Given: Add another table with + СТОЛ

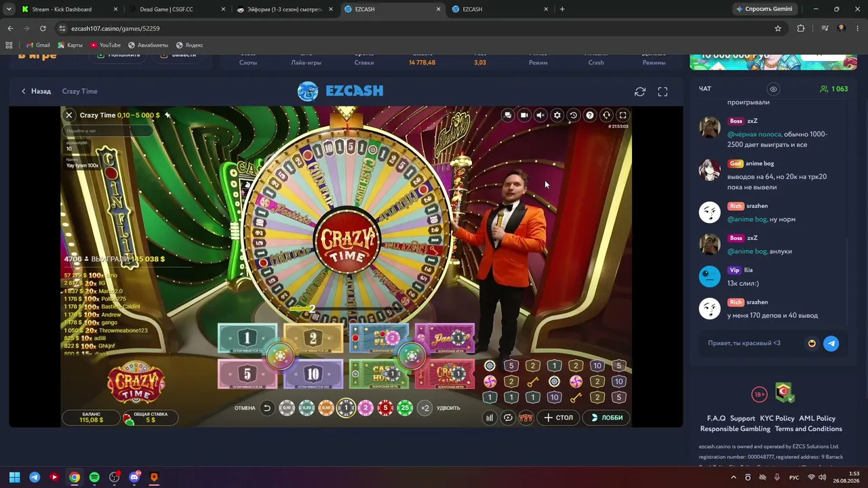Looking at the screenshot, I should pos(559,418).
